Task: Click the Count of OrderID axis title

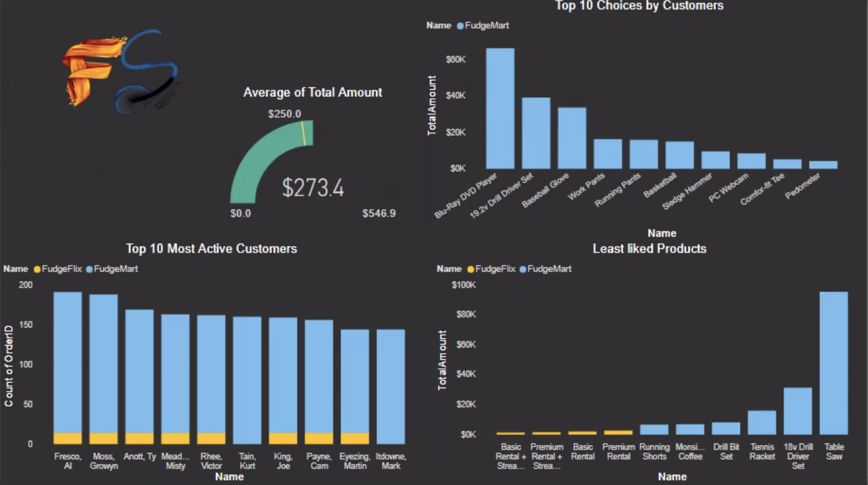Action: click(9, 366)
